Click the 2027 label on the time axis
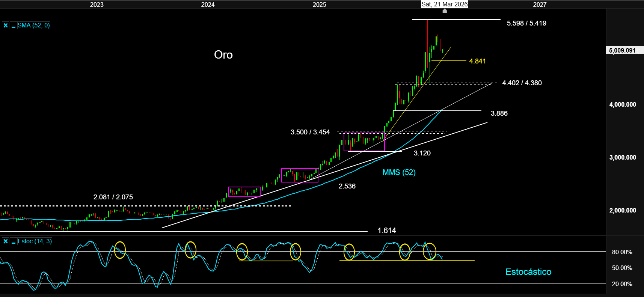The image size is (644, 297). click(x=540, y=5)
